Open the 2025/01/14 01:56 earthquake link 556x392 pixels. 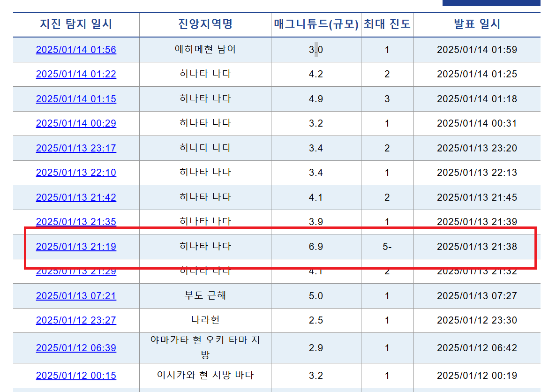(x=76, y=50)
